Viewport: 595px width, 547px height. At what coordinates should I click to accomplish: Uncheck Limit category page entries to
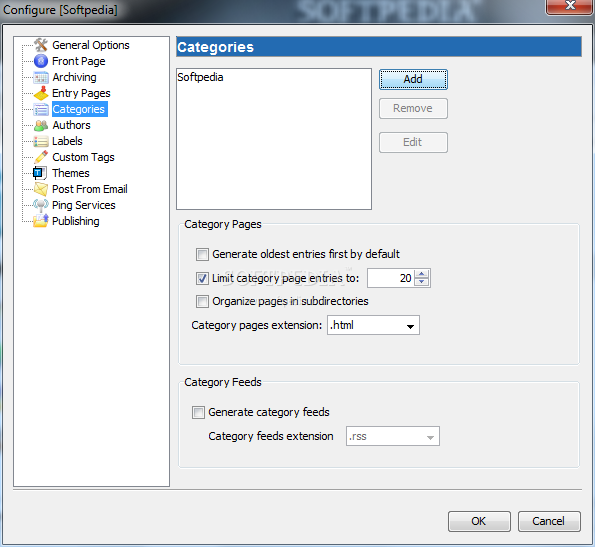pos(202,278)
